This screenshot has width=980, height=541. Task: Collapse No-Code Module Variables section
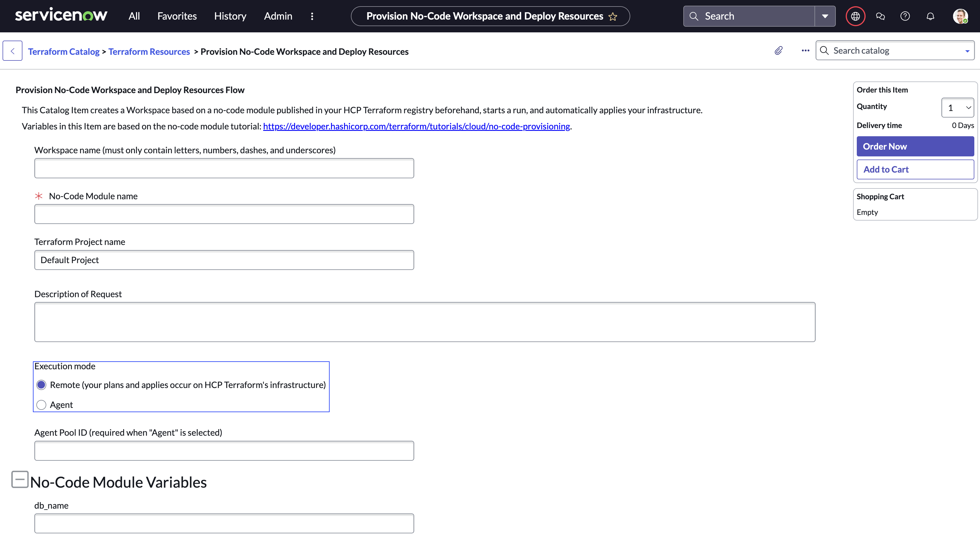coord(20,479)
